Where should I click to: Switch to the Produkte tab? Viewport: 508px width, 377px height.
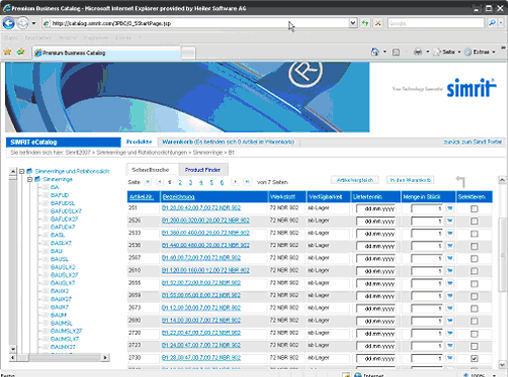point(139,142)
